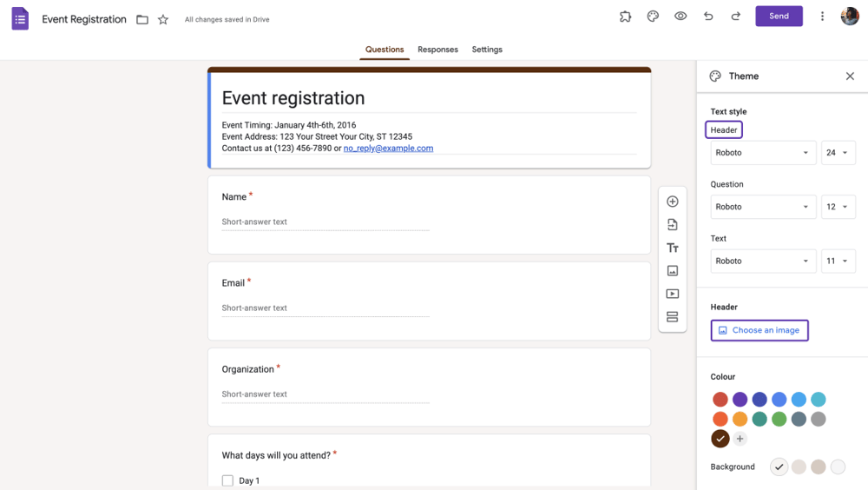Click the add video icon

(672, 294)
